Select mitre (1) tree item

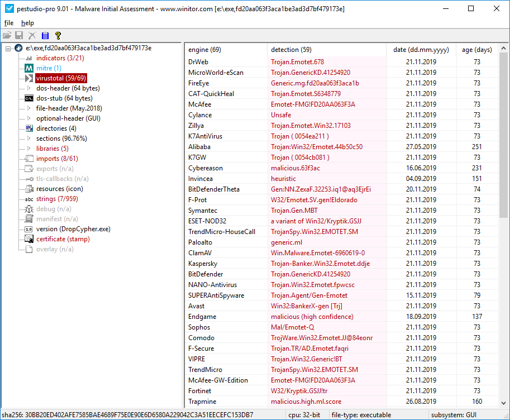click(x=49, y=68)
